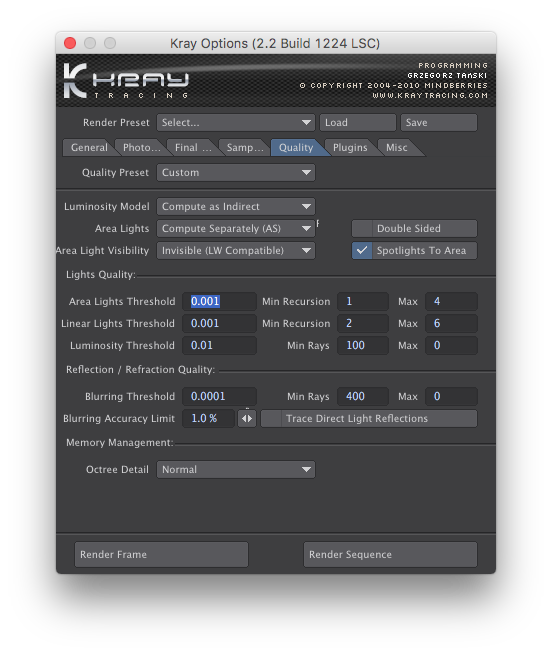Click Linear Lights Max field showing 6
Viewport: 552px width, 654px height.
(x=451, y=324)
